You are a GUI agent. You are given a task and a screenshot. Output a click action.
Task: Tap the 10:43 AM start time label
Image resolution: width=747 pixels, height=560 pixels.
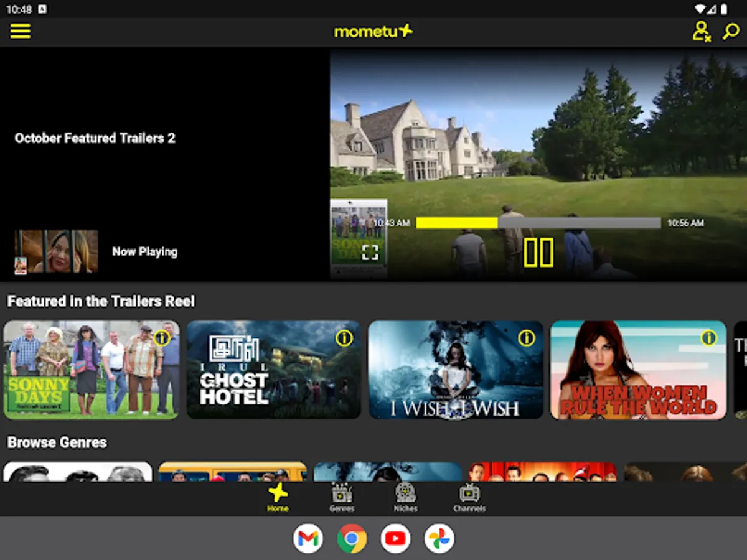click(x=392, y=223)
